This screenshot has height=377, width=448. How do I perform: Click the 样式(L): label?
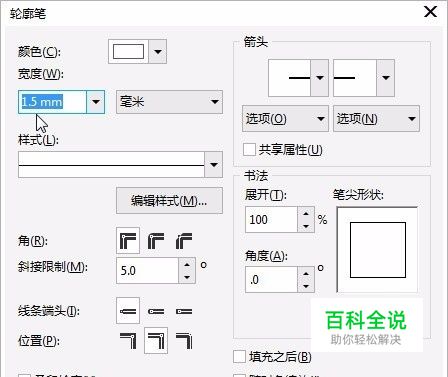click(x=38, y=140)
